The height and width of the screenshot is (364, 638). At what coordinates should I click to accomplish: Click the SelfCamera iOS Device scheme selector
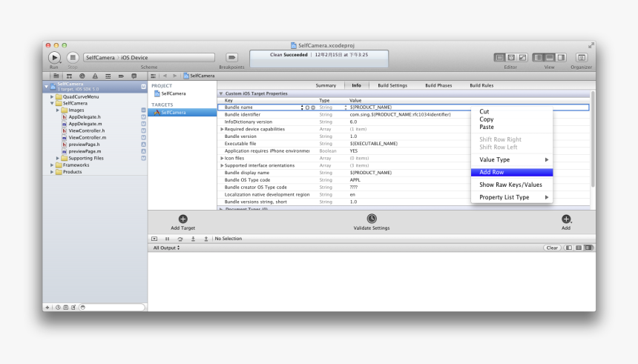(x=149, y=57)
